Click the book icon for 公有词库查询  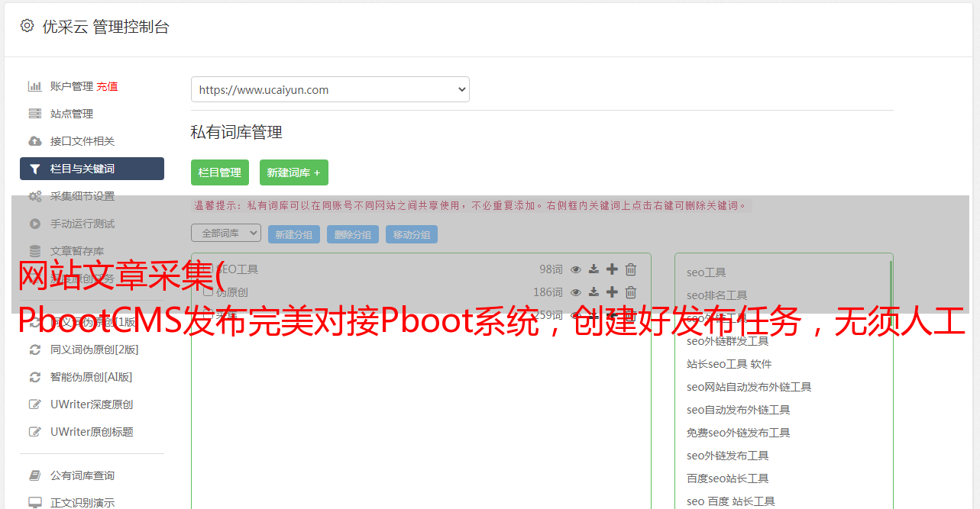(35, 475)
